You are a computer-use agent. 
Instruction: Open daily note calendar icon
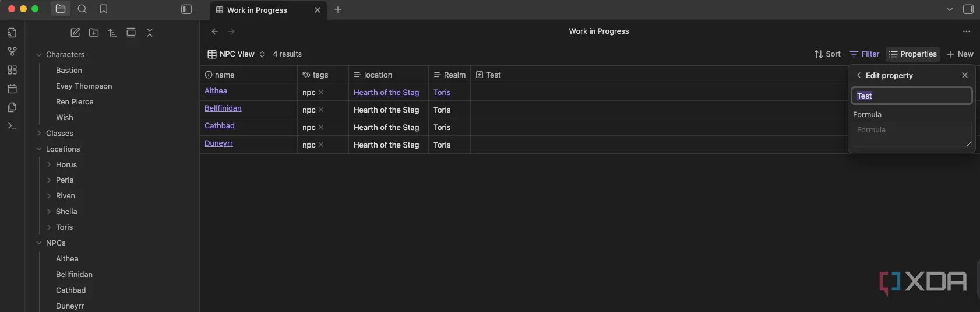coord(12,89)
